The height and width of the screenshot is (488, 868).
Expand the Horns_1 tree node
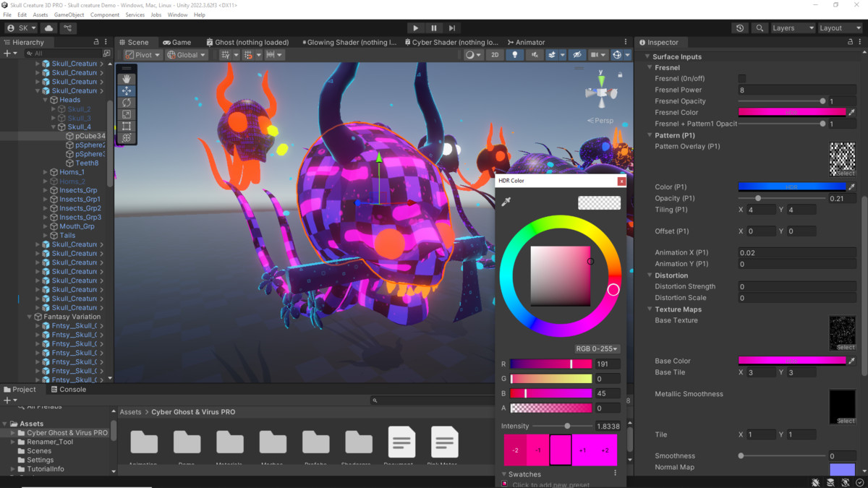[x=45, y=172]
